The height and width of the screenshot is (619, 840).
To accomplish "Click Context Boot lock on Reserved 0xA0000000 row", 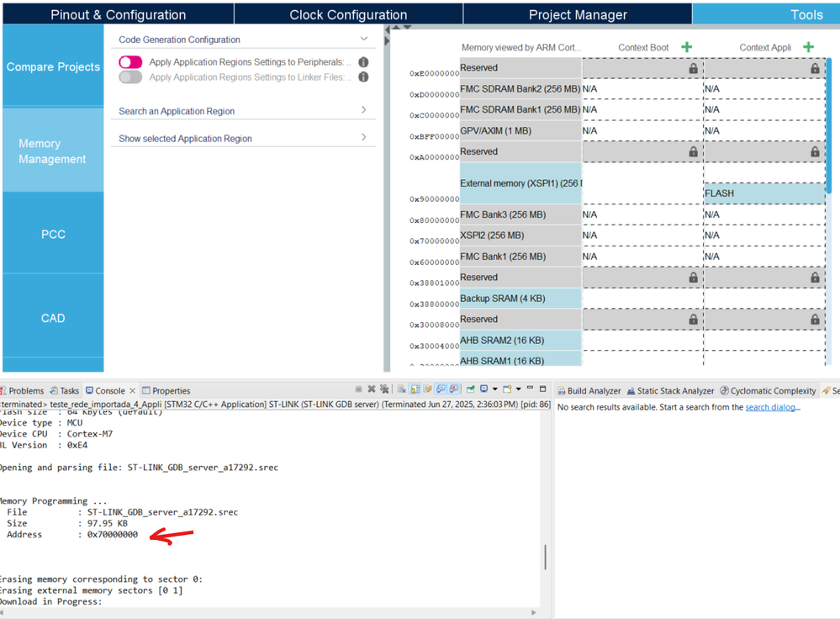I will click(693, 151).
